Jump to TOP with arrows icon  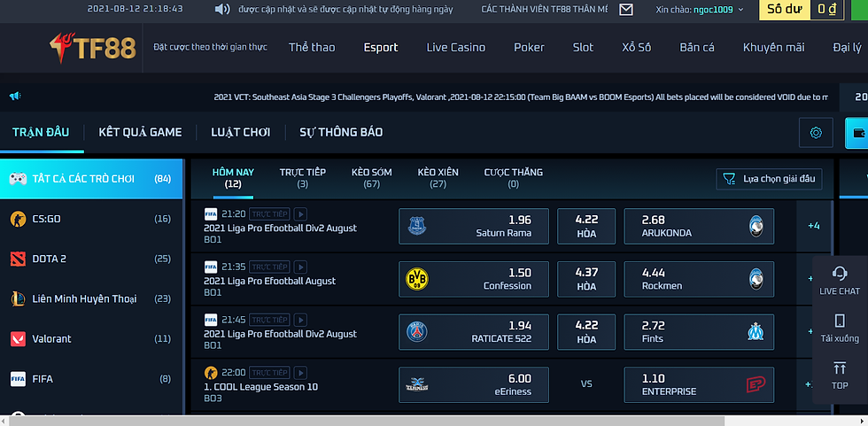point(840,368)
